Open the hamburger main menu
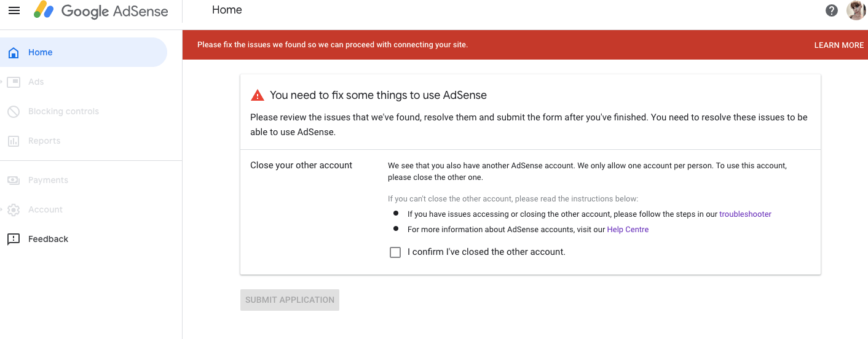Image resolution: width=868 pixels, height=339 pixels. coord(14,10)
